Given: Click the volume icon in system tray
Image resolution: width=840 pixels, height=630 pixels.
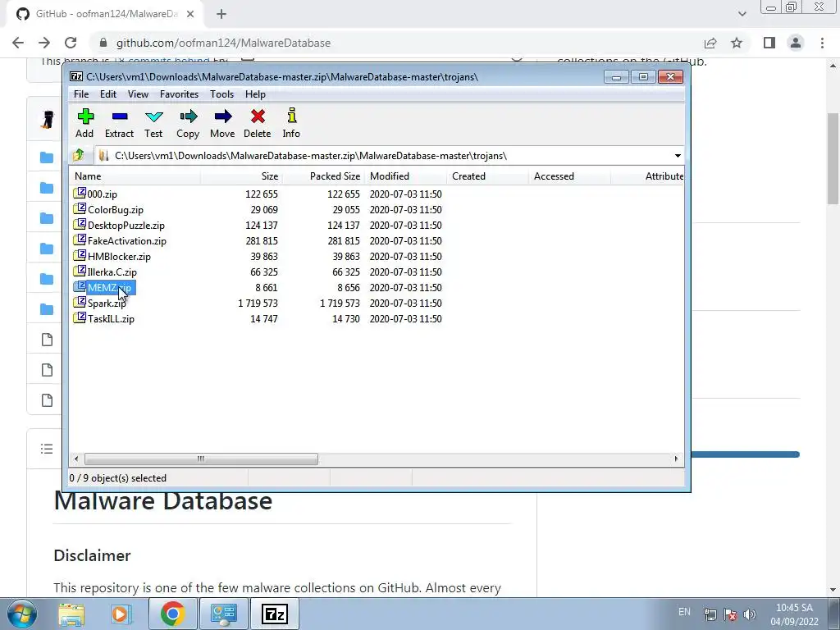Looking at the screenshot, I should tap(750, 614).
